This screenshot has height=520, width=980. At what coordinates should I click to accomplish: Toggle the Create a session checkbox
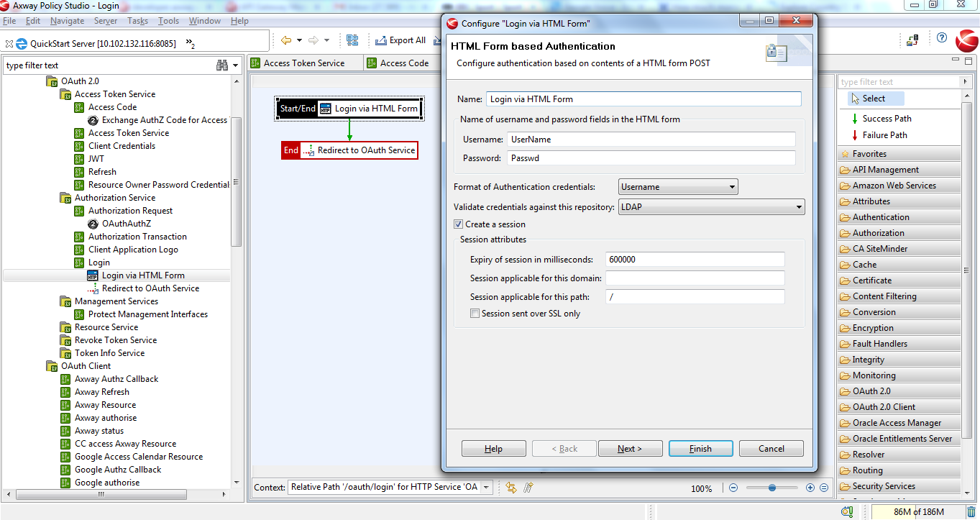click(459, 224)
